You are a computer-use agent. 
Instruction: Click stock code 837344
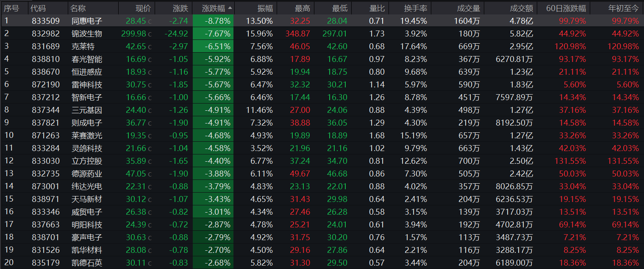pyautogui.click(x=46, y=110)
